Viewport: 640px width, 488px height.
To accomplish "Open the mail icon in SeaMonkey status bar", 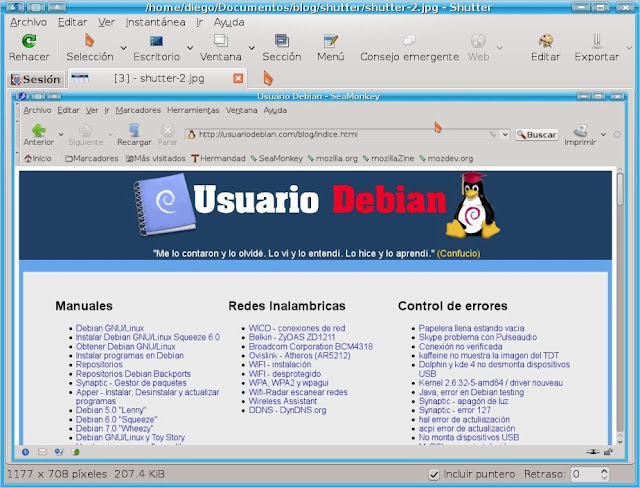I will [x=42, y=452].
